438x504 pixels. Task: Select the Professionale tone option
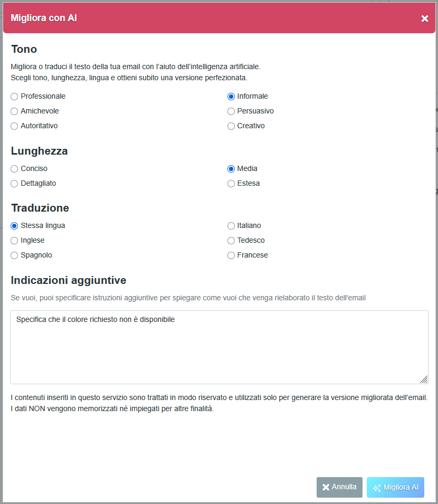(14, 96)
